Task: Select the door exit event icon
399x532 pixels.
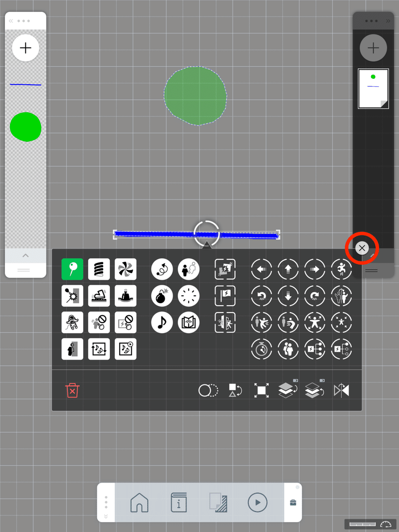Action: [x=225, y=322]
